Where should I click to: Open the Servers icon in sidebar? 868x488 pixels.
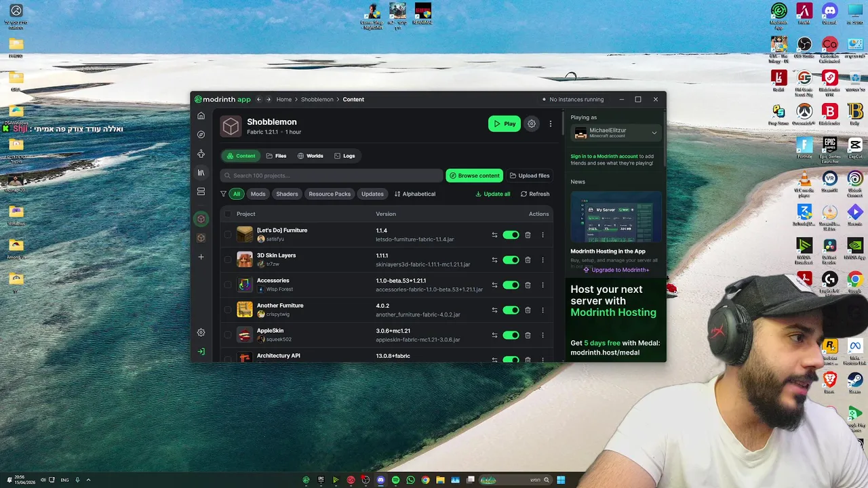point(201,192)
